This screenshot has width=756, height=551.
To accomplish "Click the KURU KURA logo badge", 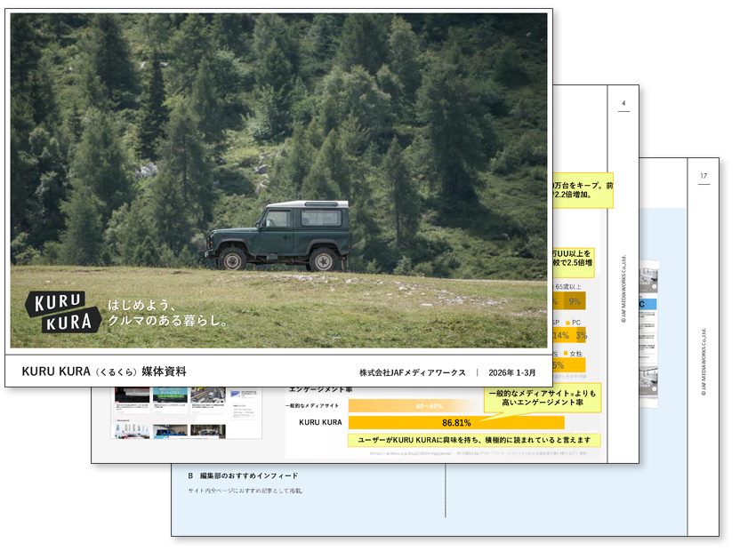I will click(x=62, y=312).
